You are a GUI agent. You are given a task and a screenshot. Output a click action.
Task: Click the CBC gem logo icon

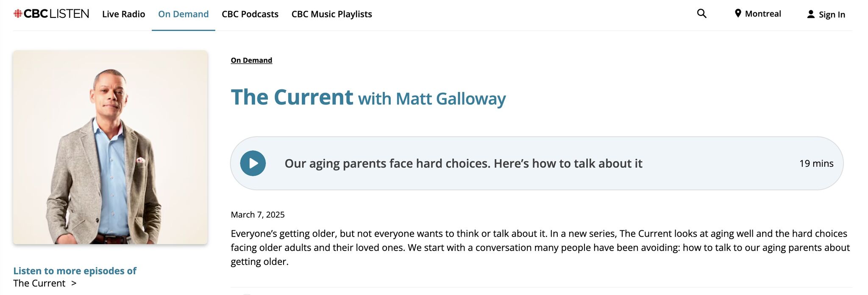18,14
